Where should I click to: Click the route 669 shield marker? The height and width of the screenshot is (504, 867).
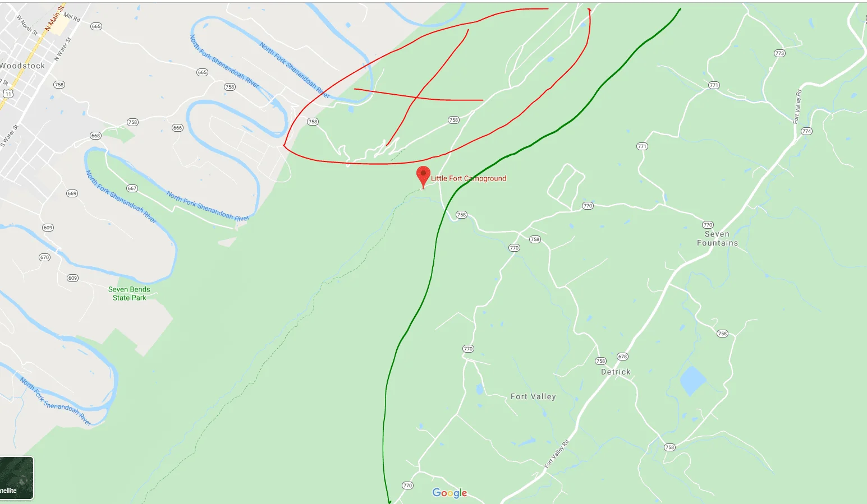72,193
